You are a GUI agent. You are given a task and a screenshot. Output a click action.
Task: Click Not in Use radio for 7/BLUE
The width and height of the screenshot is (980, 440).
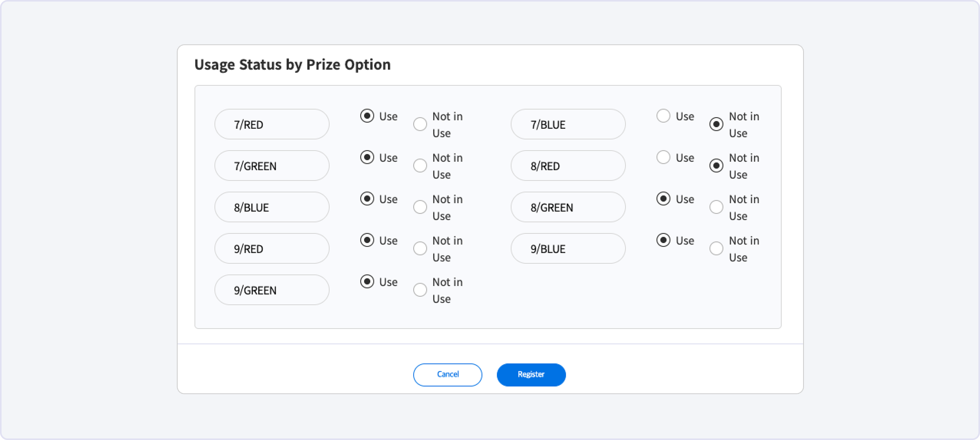click(716, 124)
